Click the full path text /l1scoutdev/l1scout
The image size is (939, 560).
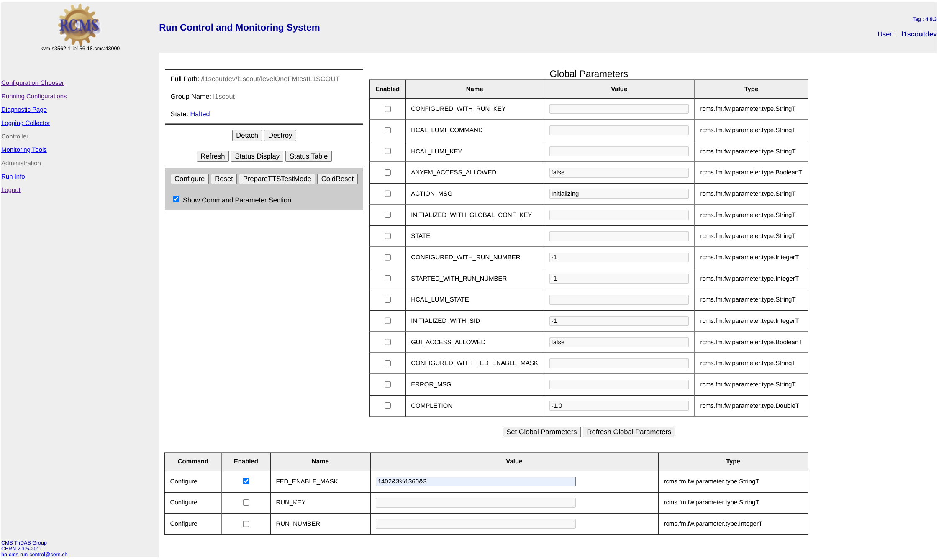(x=270, y=79)
